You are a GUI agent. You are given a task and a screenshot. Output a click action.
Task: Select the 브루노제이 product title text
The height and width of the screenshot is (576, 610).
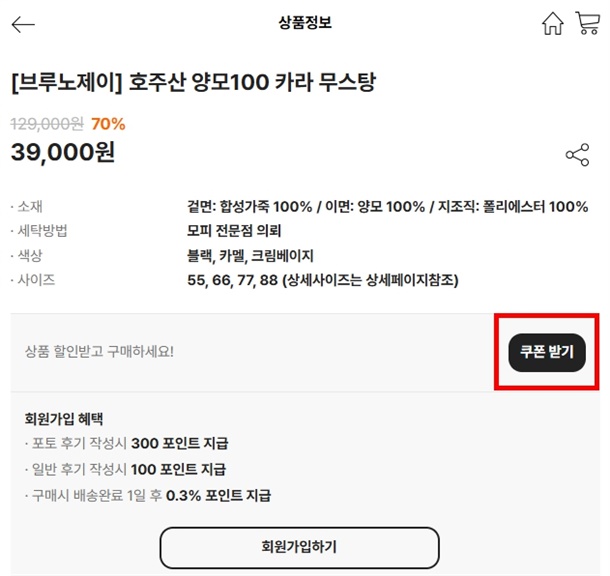point(193,82)
